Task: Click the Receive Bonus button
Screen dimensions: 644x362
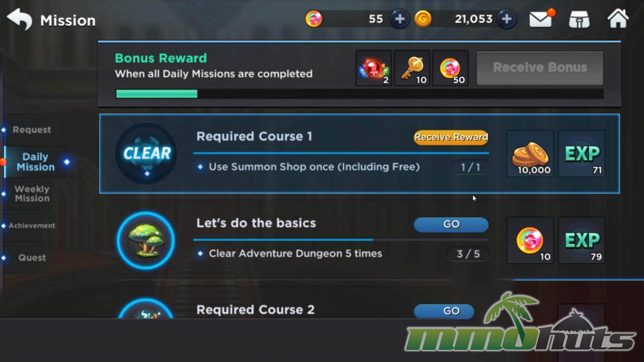Action: point(540,68)
